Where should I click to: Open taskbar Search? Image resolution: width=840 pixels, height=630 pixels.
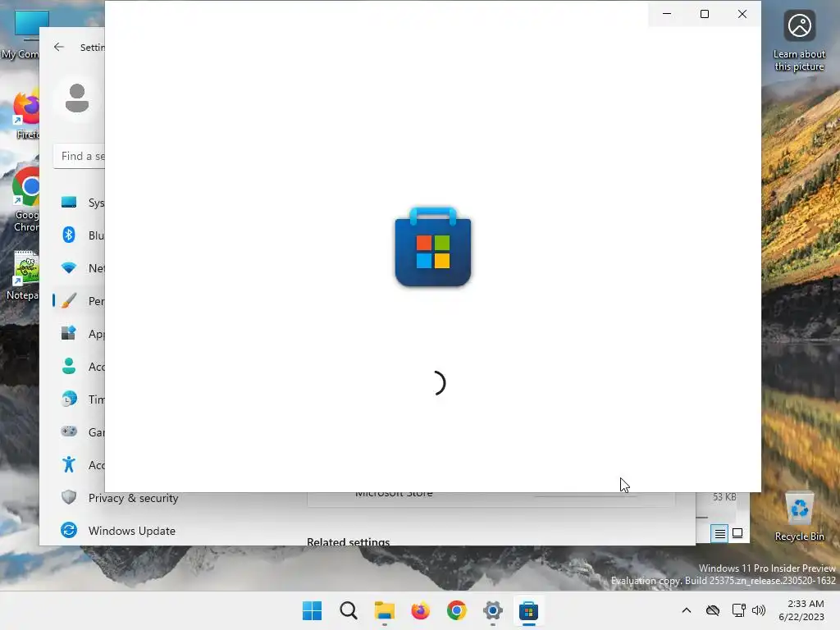click(348, 610)
